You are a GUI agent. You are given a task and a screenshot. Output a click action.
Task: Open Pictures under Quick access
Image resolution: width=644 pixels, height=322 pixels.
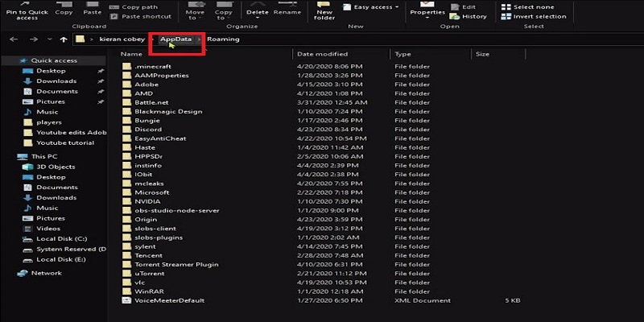tap(51, 101)
